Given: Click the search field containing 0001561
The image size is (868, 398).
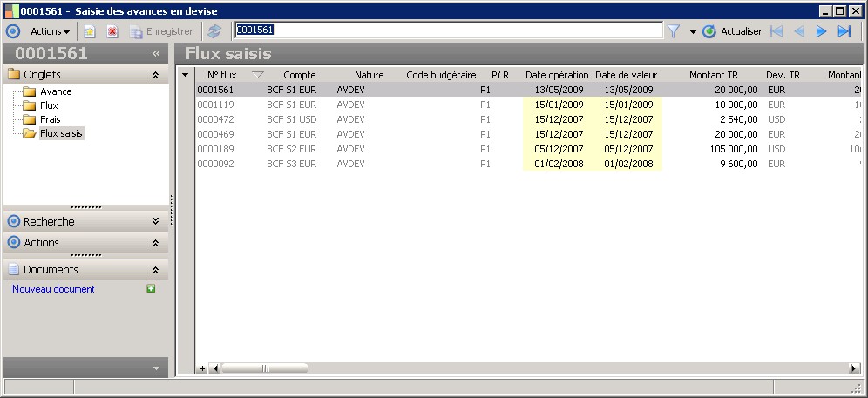Looking at the screenshot, I should coord(448,30).
